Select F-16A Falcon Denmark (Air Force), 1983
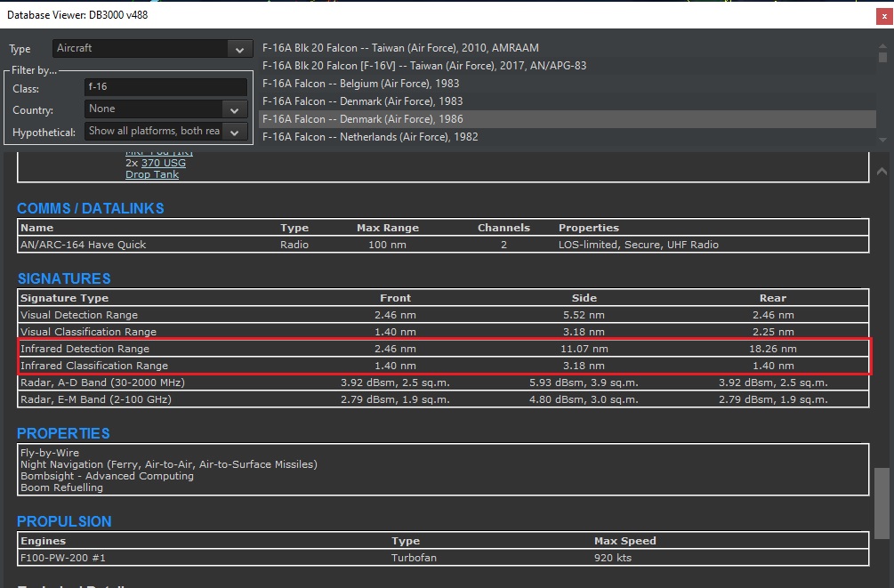This screenshot has height=588, width=894. [x=362, y=101]
